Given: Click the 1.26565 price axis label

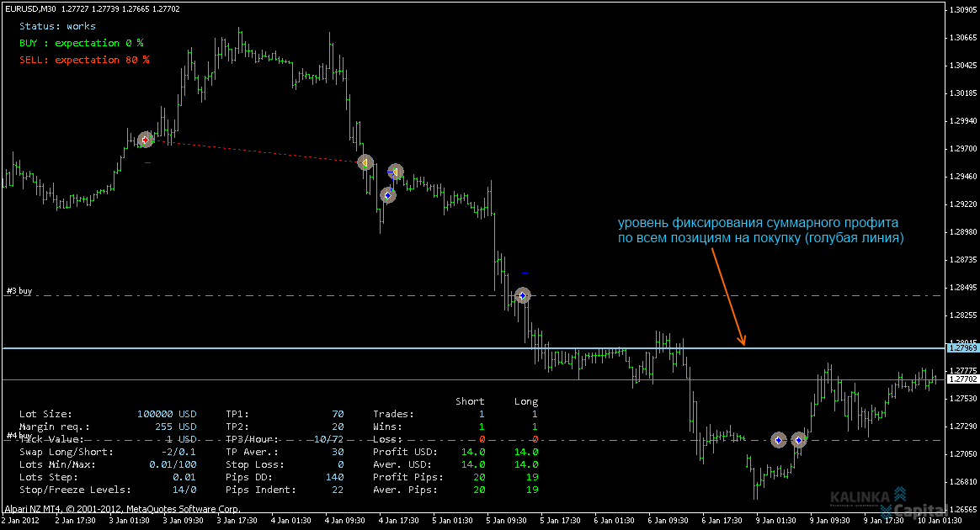Looking at the screenshot, I should [964, 510].
